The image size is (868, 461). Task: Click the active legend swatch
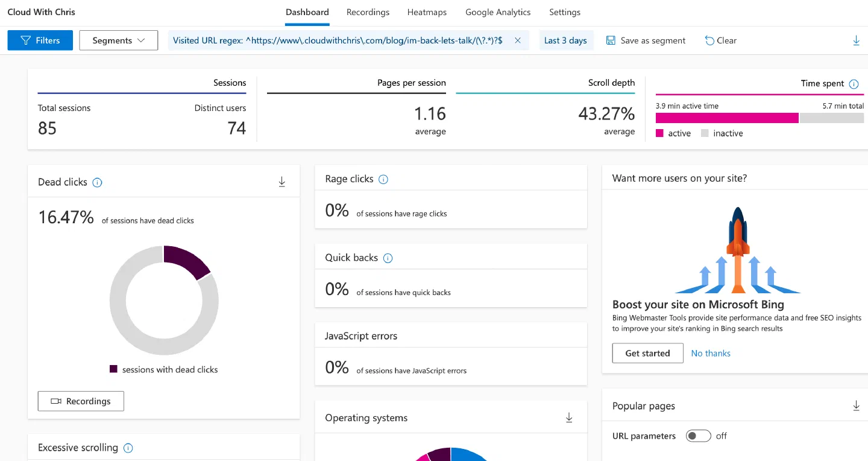(x=659, y=133)
